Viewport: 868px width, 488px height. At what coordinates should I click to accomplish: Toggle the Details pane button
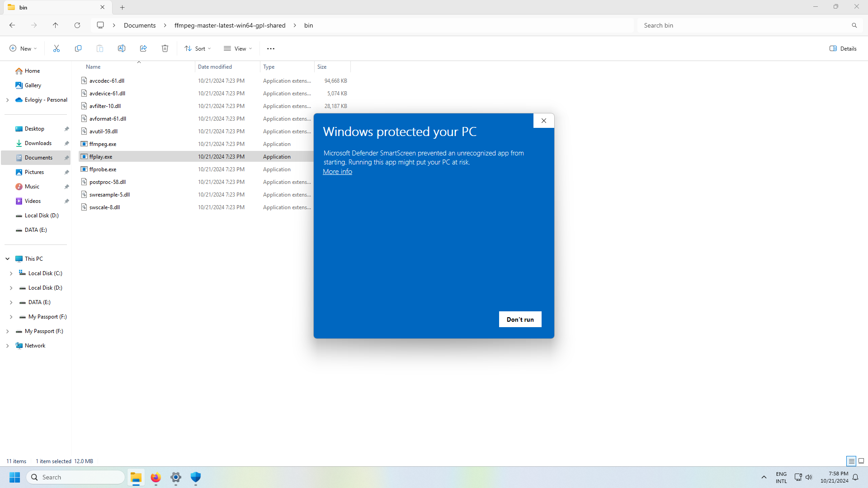pyautogui.click(x=843, y=48)
